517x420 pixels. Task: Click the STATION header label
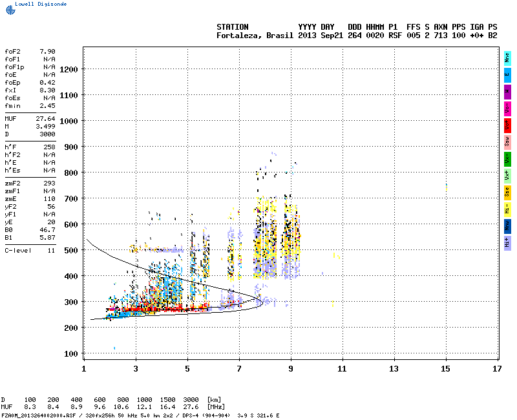click(233, 27)
